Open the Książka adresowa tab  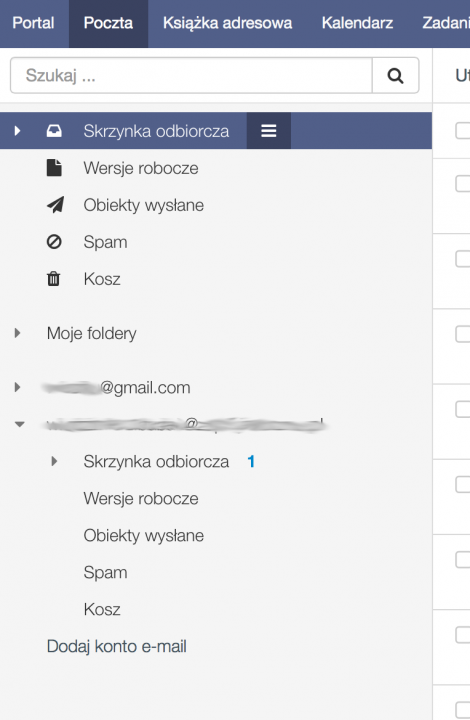point(227,23)
